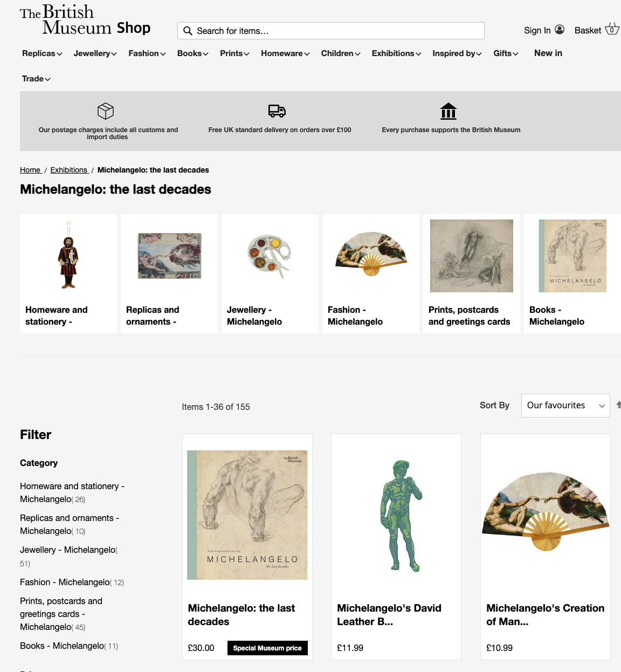
Task: Open the Replicas menu
Action: pos(42,53)
